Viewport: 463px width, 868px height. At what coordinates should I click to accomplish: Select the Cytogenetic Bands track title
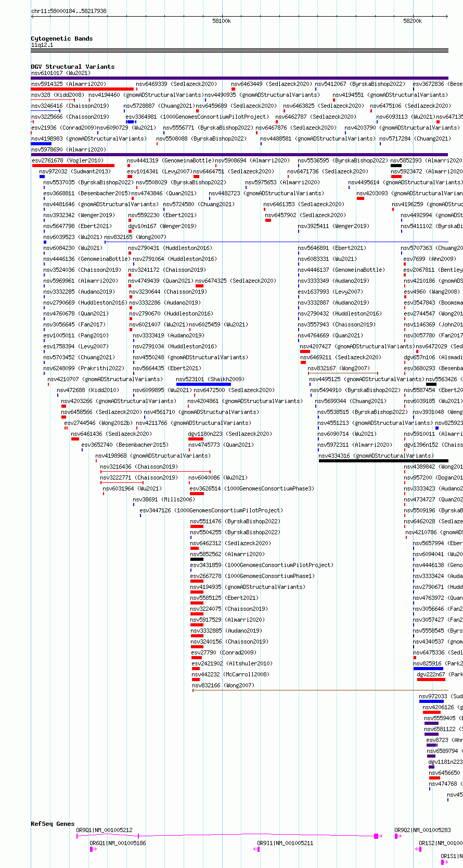tap(61, 39)
